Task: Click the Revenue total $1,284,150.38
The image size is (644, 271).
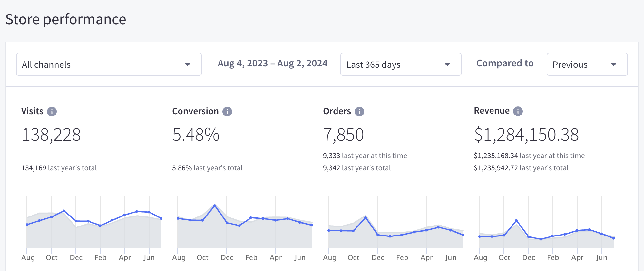Action: pyautogui.click(x=526, y=135)
